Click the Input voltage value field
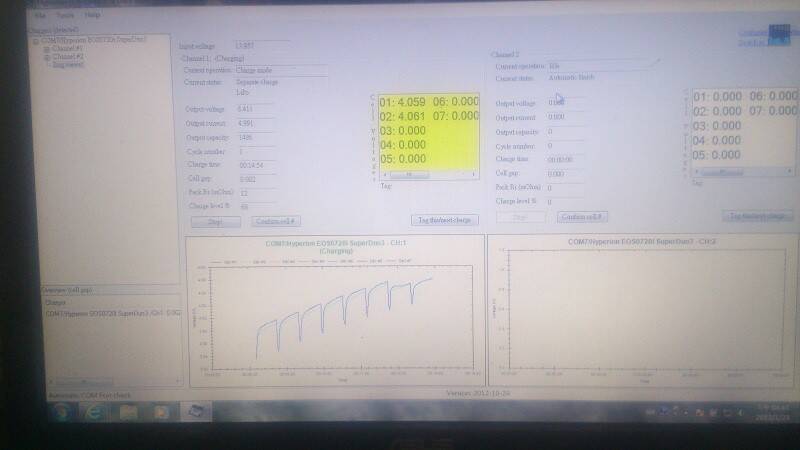This screenshot has width=800, height=450. 262,46
